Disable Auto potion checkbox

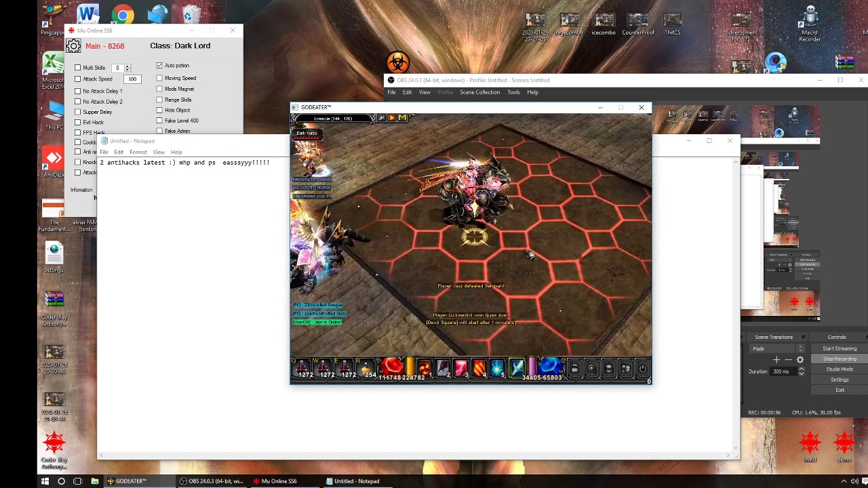159,65
